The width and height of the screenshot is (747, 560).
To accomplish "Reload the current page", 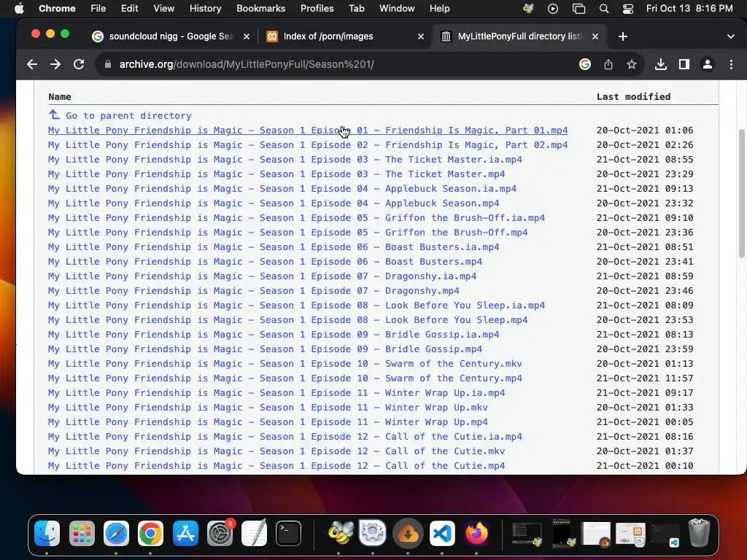I will click(79, 64).
